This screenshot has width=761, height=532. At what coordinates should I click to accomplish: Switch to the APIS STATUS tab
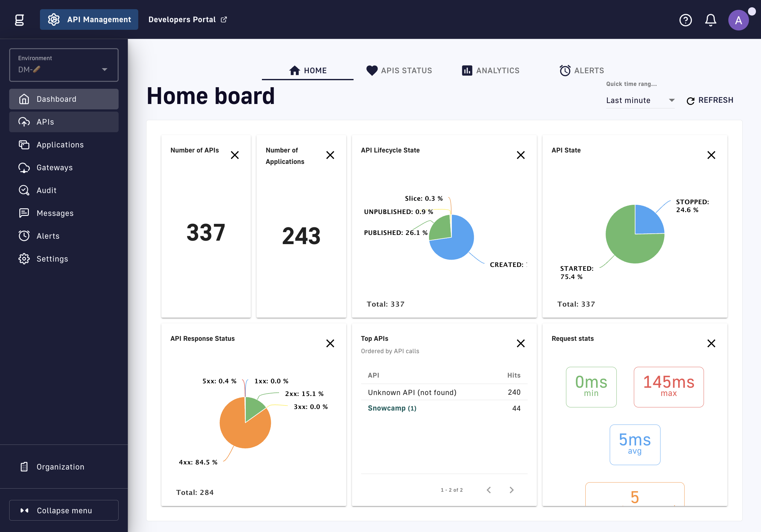399,70
